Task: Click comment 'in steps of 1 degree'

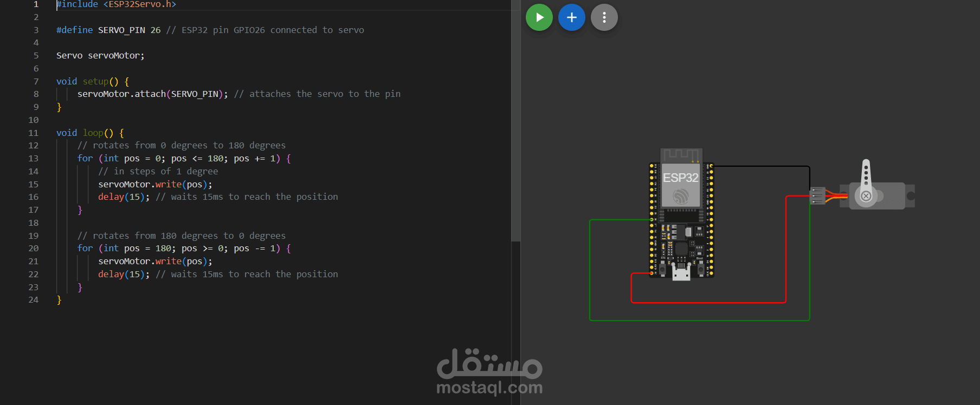Action: point(158,171)
